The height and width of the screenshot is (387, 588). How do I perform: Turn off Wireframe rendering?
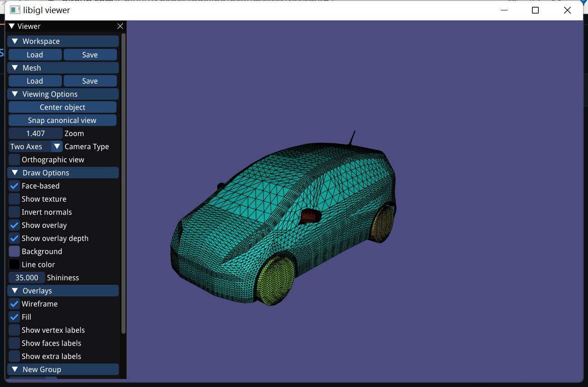(14, 304)
